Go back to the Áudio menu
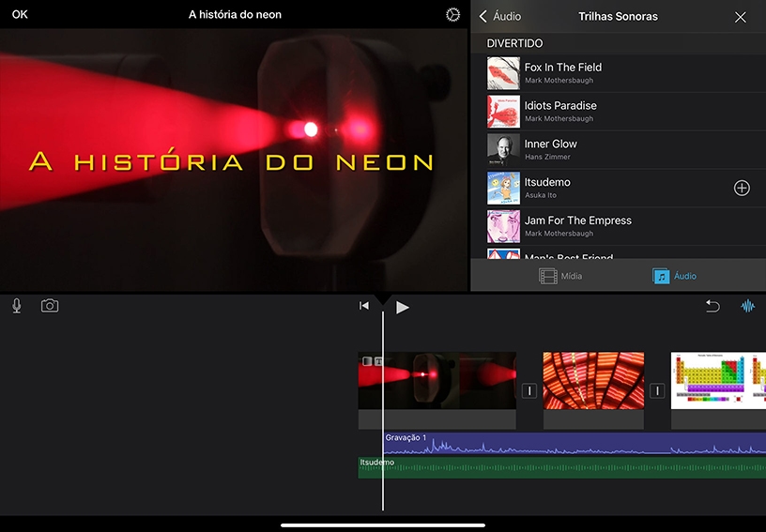This screenshot has height=532, width=766. coord(499,16)
